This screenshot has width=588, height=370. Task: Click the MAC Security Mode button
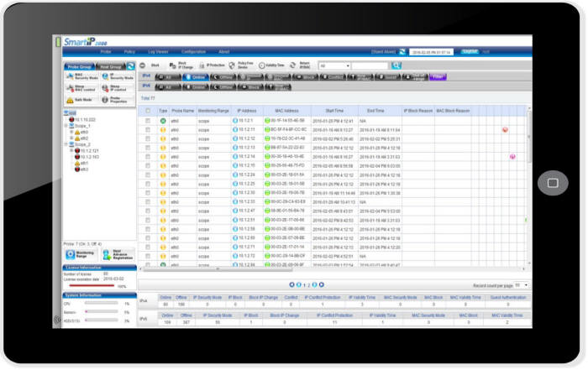point(82,76)
